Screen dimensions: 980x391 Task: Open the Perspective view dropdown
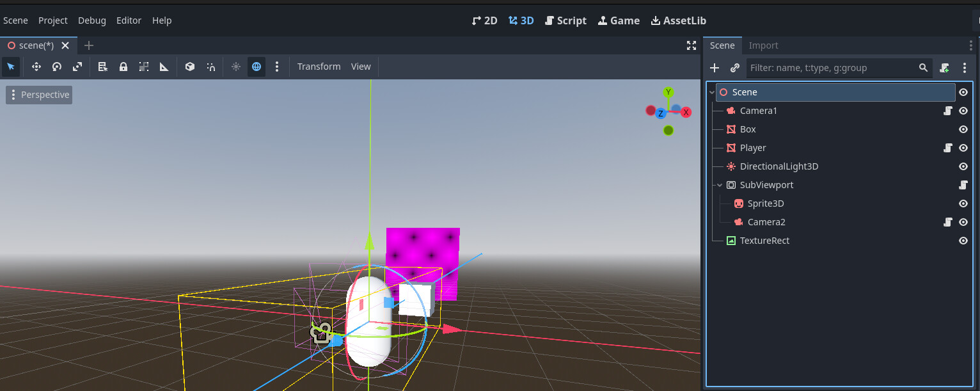coord(39,95)
